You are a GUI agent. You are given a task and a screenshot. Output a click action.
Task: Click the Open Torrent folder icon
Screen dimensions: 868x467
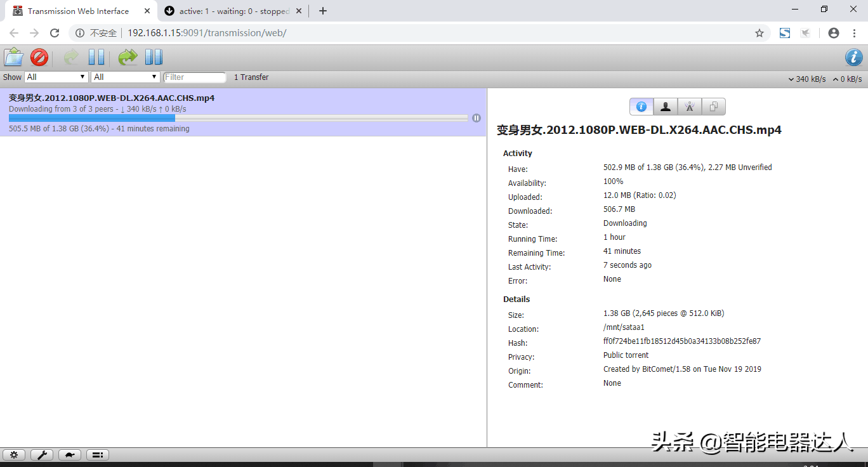(x=14, y=57)
